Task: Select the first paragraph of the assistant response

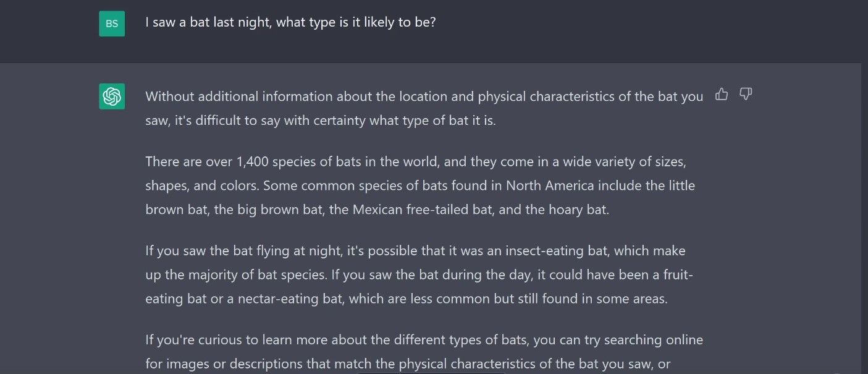Action: pos(424,108)
